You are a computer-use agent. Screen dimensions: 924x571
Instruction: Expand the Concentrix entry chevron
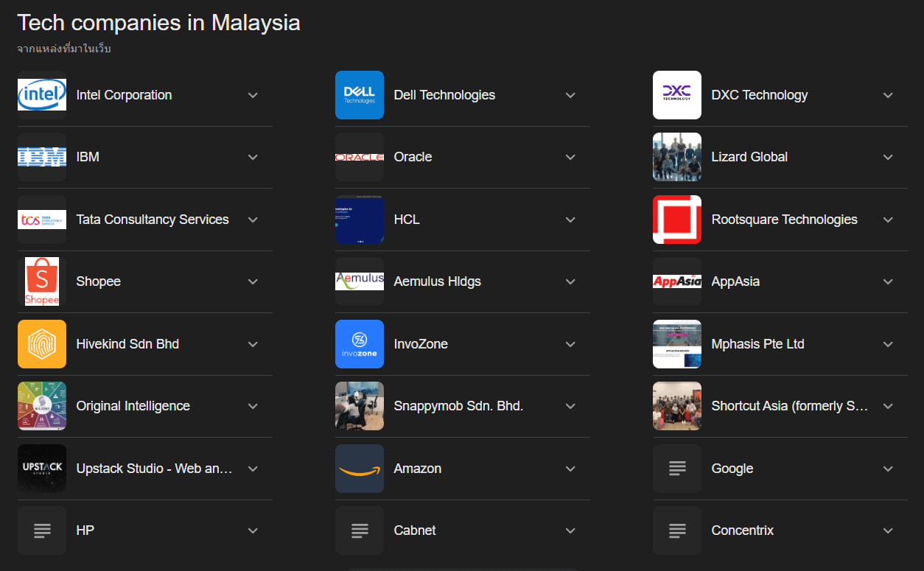888,530
